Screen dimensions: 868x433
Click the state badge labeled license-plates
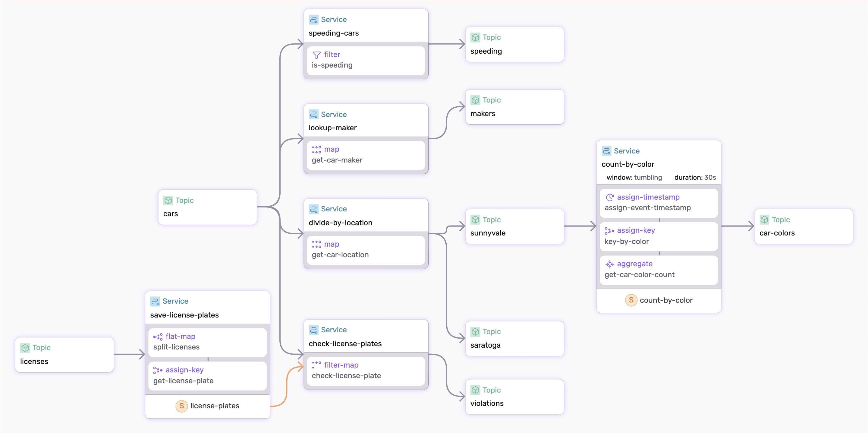tap(207, 406)
